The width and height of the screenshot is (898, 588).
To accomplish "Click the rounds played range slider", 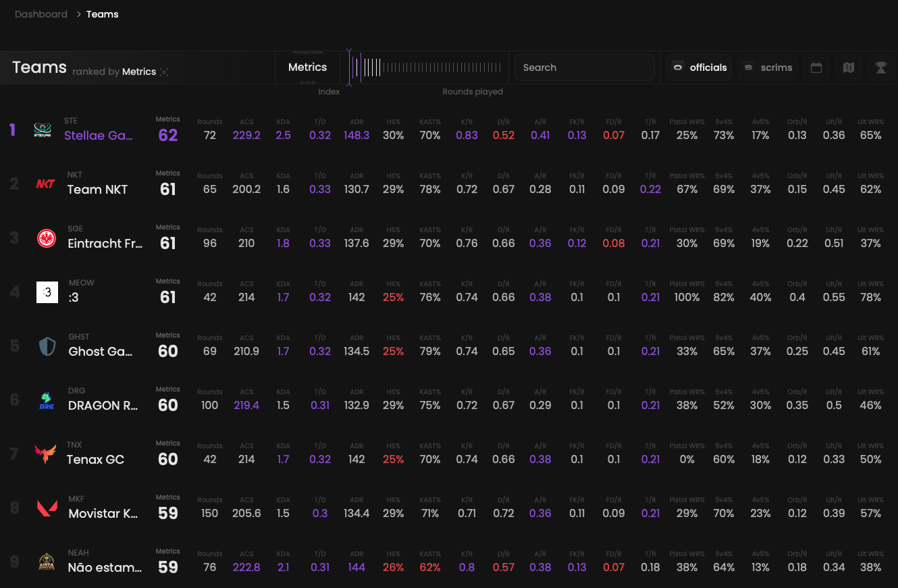I will pyautogui.click(x=426, y=68).
